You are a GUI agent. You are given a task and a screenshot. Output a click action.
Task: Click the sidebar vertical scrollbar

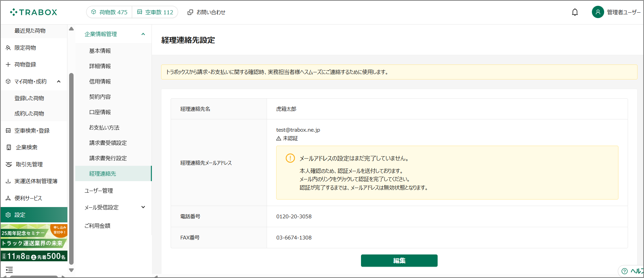[x=71, y=169]
